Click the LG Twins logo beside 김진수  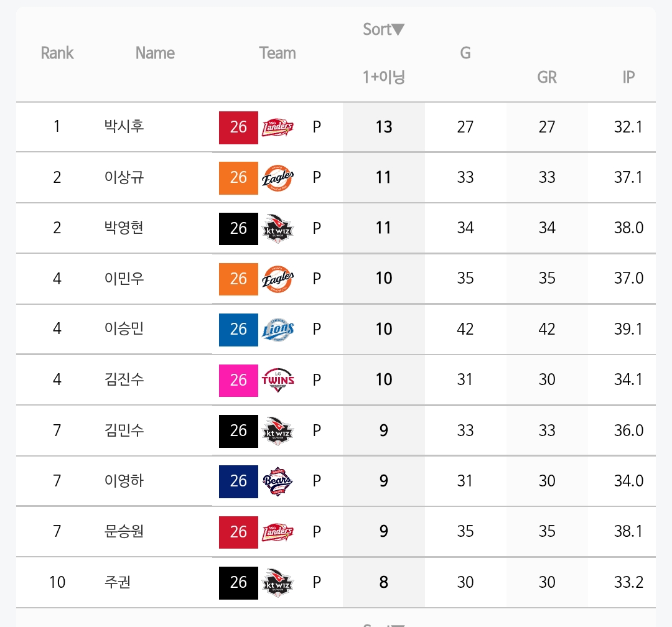pos(278,379)
